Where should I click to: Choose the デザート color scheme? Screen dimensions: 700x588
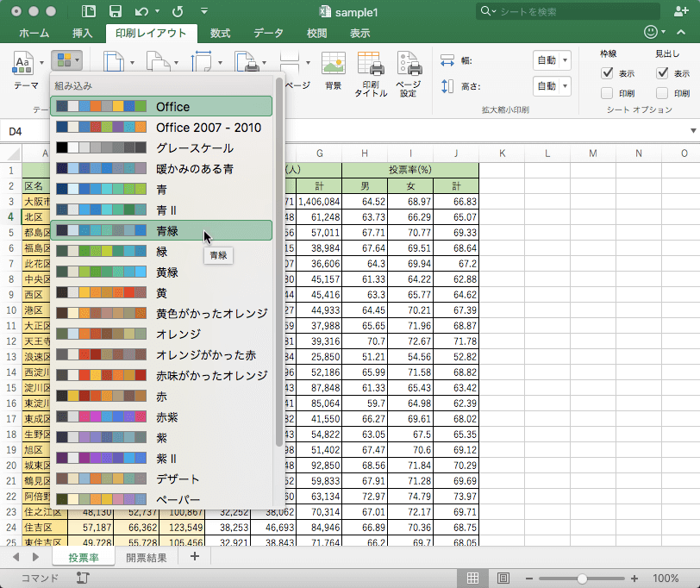tap(161, 479)
